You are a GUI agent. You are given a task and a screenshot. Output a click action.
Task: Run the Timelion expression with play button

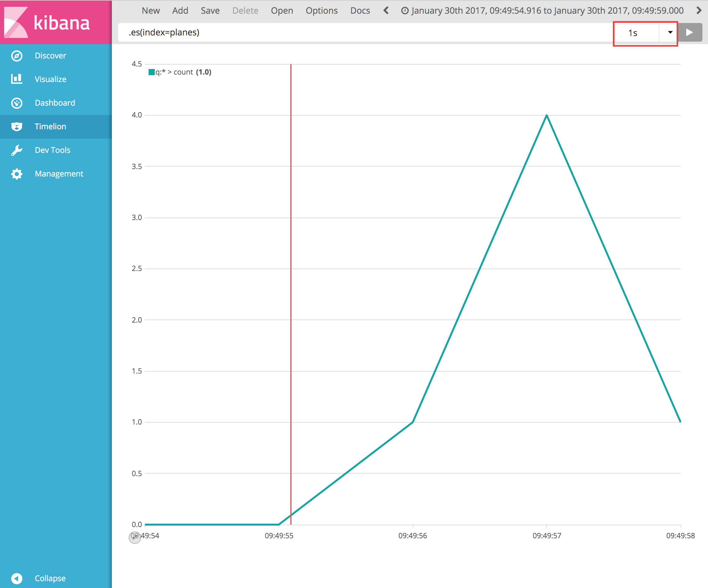pyautogui.click(x=689, y=32)
